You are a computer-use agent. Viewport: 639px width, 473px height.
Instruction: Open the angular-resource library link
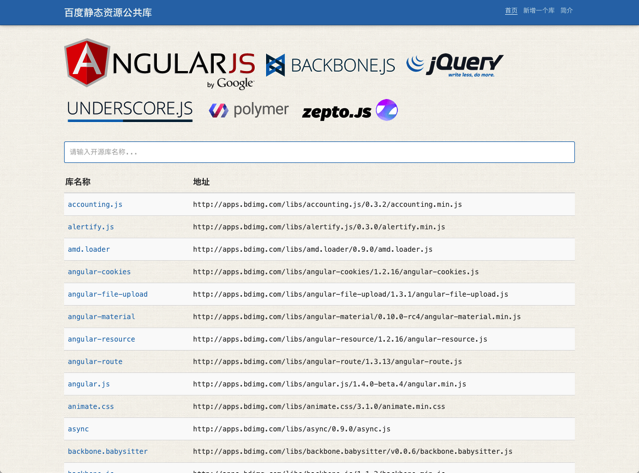pos(101,339)
